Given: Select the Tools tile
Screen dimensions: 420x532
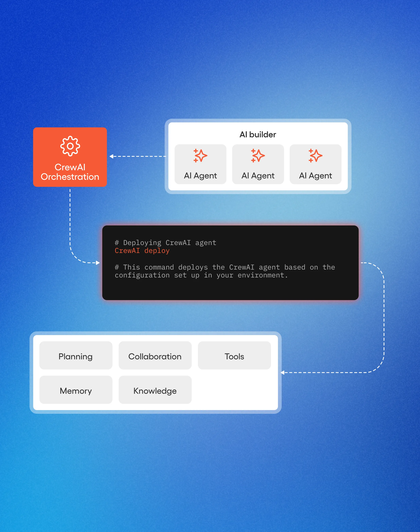Looking at the screenshot, I should (x=234, y=355).
